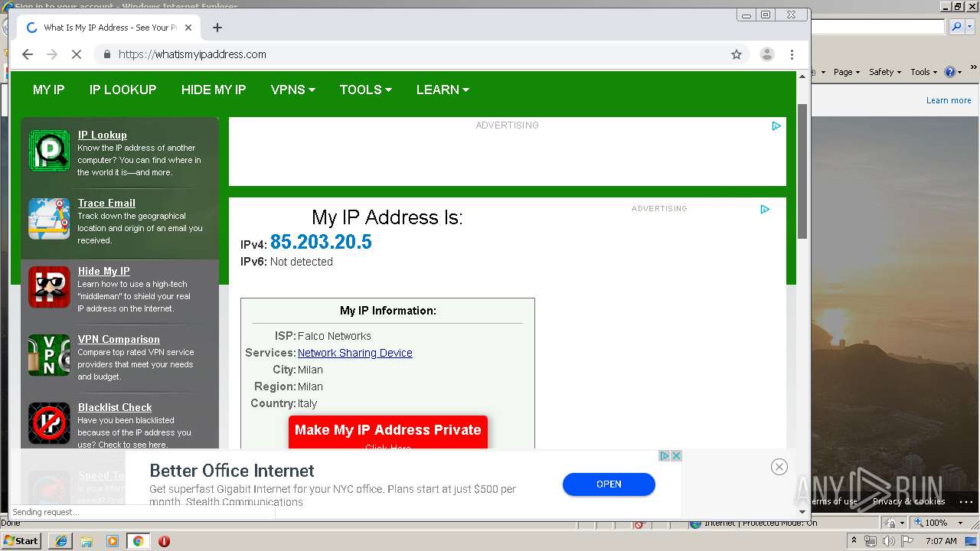Click the network tray icon
Viewport: 980px width, 551px height.
870,541
